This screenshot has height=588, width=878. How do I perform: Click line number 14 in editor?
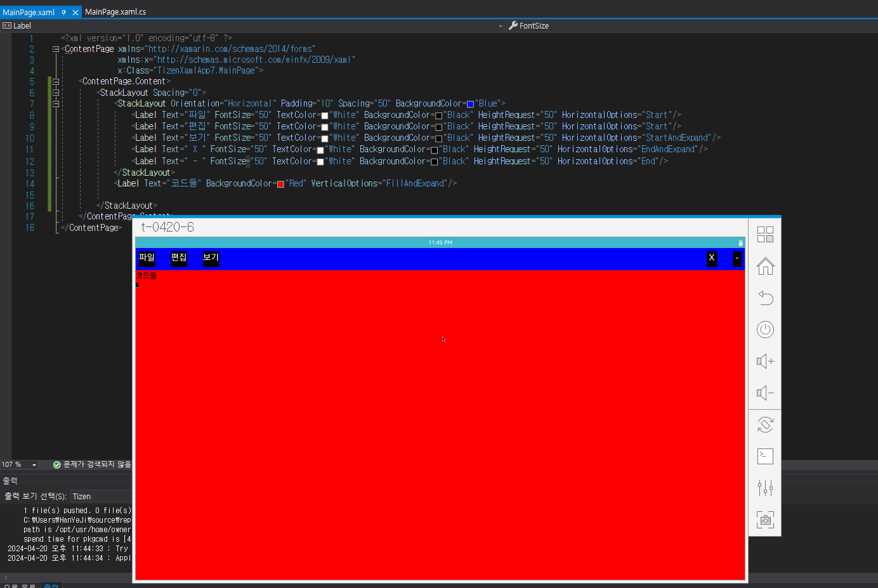30,184
